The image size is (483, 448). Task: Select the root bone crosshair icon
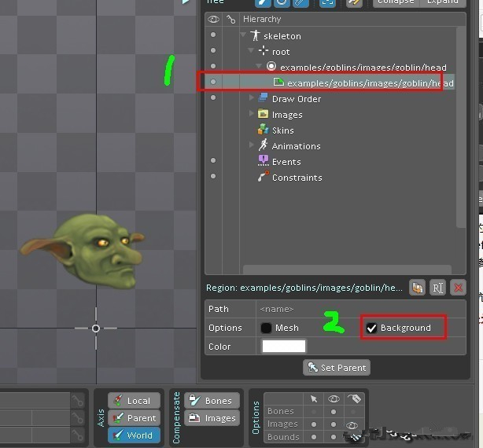point(263,51)
